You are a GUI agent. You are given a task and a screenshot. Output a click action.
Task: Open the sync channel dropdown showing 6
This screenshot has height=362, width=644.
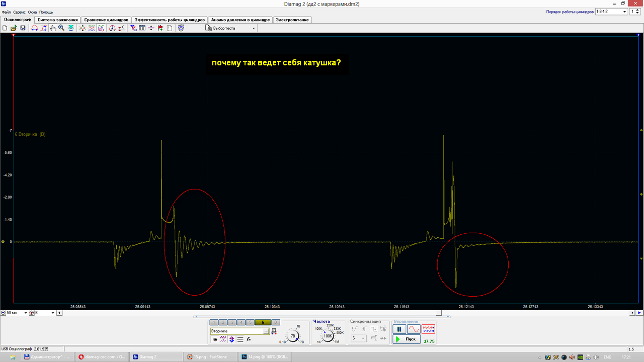(359, 338)
